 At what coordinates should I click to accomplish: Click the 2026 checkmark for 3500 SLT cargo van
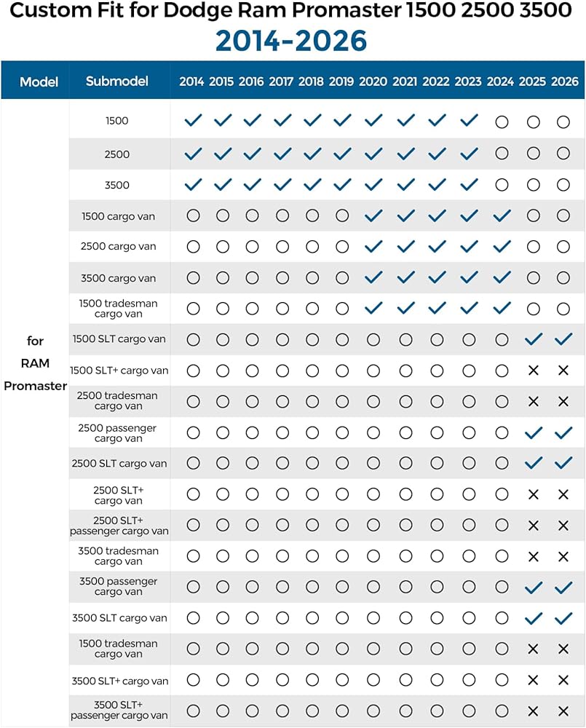(x=563, y=618)
